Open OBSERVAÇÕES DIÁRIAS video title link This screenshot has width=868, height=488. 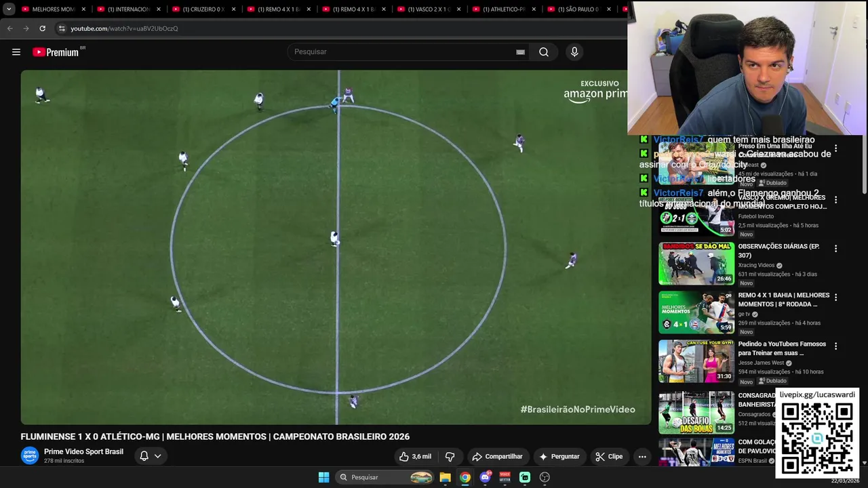(778, 251)
